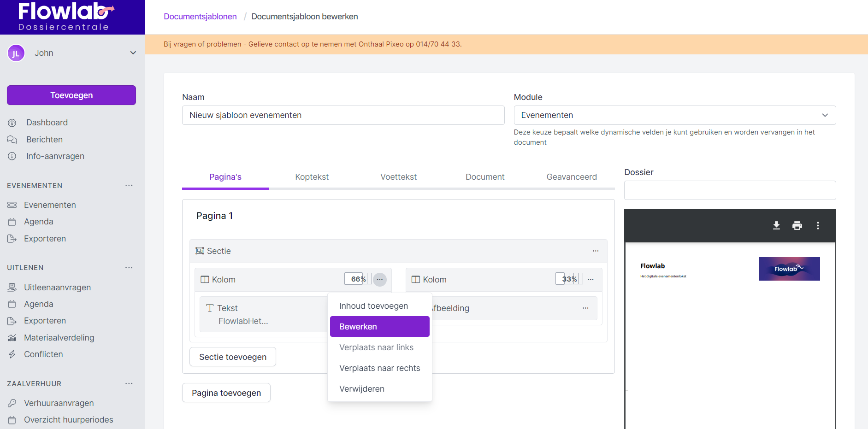This screenshot has width=868, height=429.
Task: Click the Sectie toevoegen button
Action: click(232, 357)
